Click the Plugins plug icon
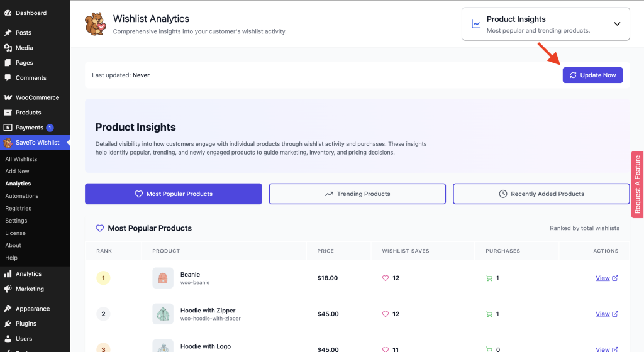The width and height of the screenshot is (644, 352). (x=8, y=324)
